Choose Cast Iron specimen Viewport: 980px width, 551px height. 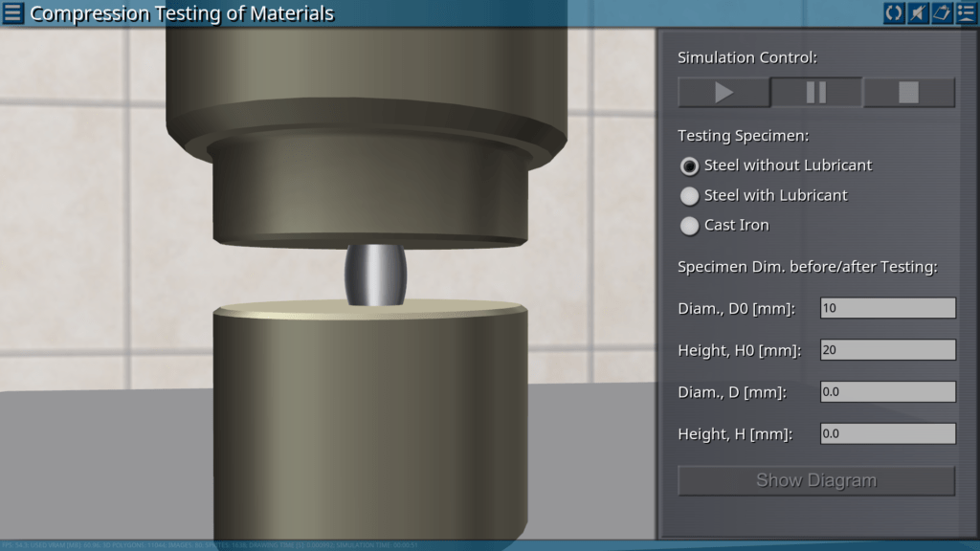point(689,226)
